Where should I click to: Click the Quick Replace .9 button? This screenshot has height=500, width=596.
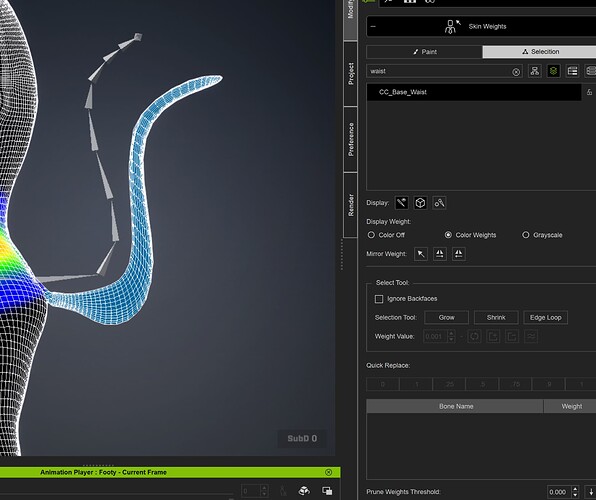(548, 384)
